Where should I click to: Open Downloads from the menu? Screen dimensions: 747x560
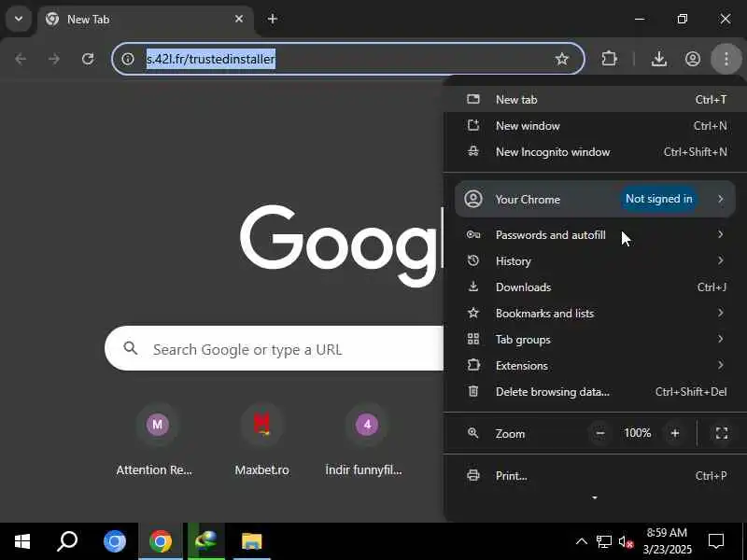pos(595,287)
